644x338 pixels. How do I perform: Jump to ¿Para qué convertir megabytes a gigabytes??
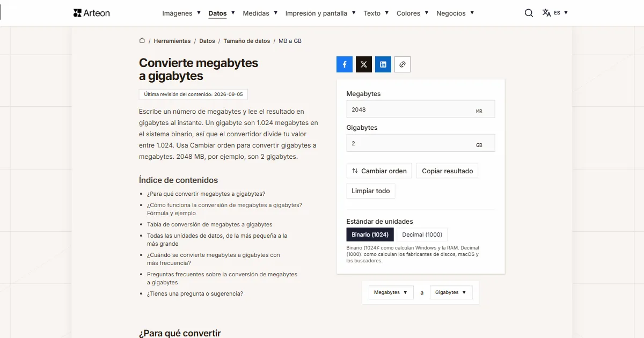(206, 194)
